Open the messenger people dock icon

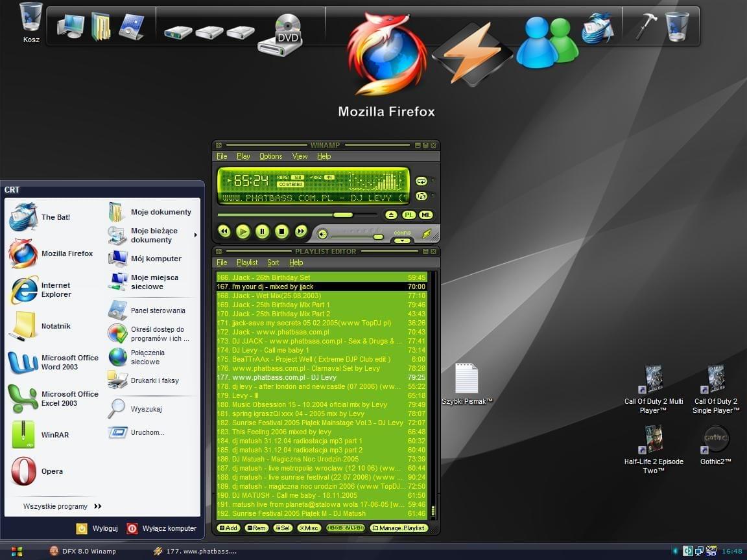coord(547,43)
